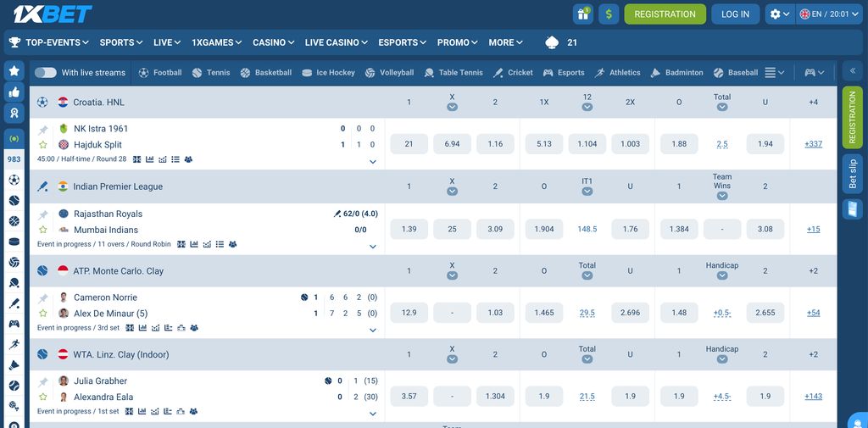Open the LIVE menu
868x428 pixels.
pyautogui.click(x=167, y=42)
